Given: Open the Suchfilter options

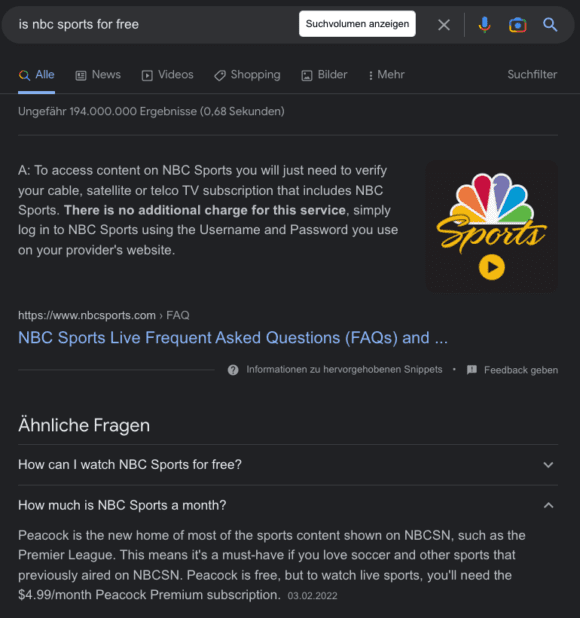Looking at the screenshot, I should click(x=532, y=74).
